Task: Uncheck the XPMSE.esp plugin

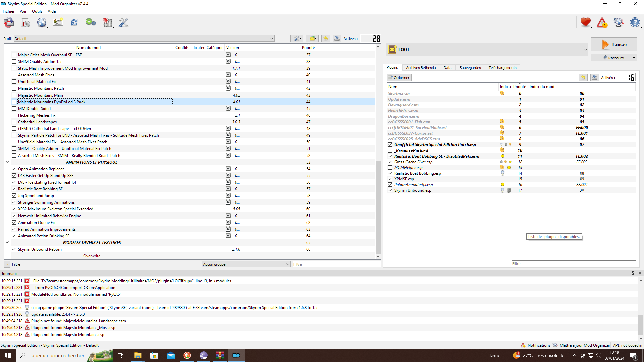Action: [x=390, y=179]
